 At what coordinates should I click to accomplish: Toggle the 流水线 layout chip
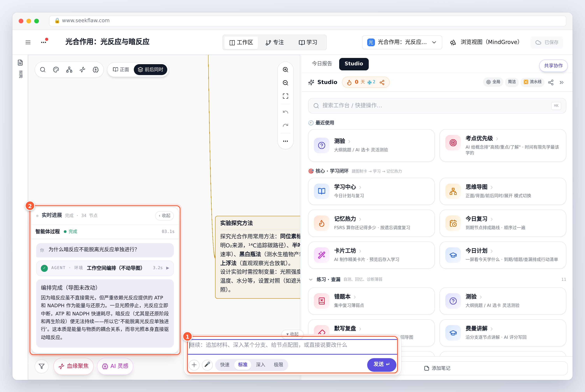[532, 82]
